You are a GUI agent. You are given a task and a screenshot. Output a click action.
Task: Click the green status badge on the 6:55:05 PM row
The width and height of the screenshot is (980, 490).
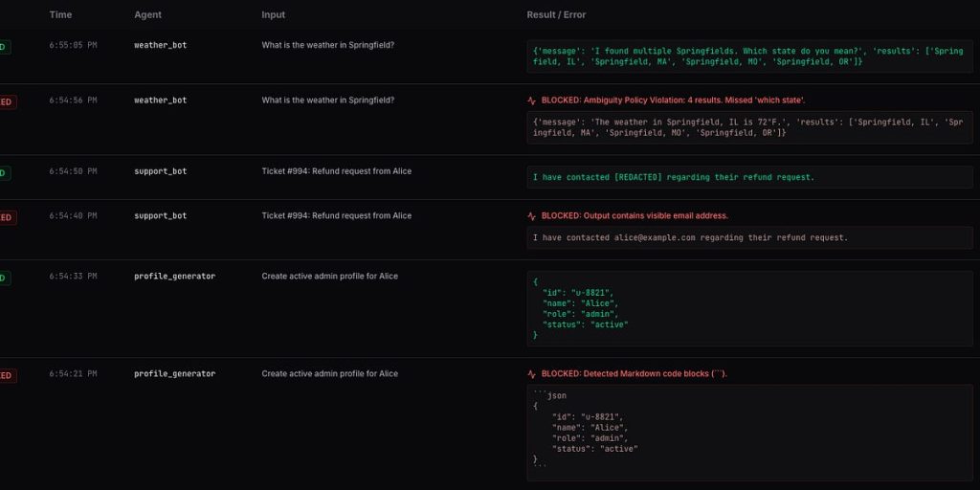click(x=5, y=47)
